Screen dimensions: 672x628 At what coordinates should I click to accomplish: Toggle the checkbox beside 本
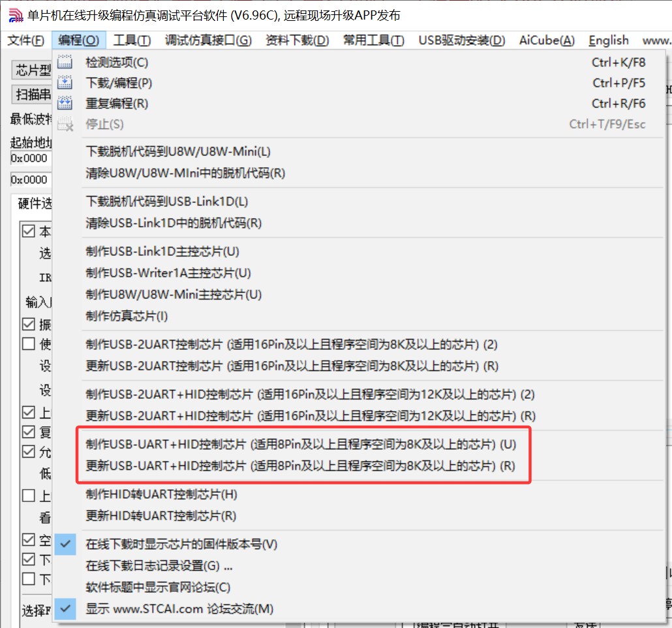(28, 231)
